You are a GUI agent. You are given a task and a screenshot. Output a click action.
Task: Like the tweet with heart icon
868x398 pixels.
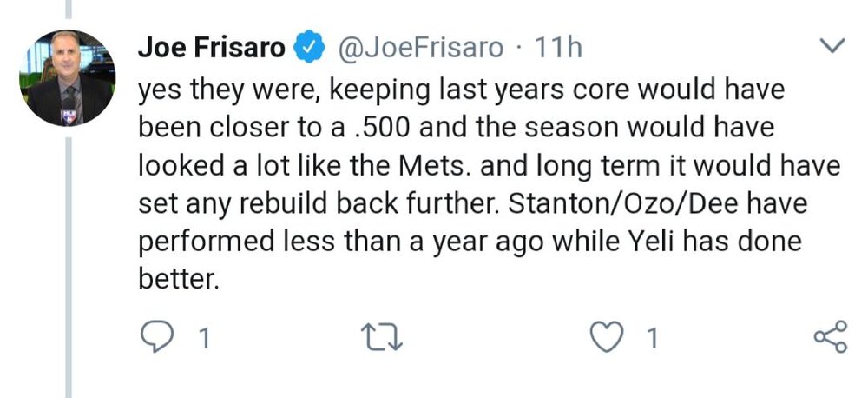coord(606,337)
